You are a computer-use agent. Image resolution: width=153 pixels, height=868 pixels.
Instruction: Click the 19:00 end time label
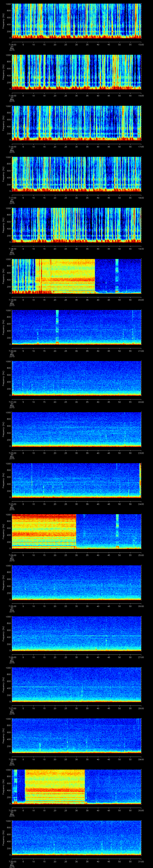pyautogui.click(x=141, y=249)
